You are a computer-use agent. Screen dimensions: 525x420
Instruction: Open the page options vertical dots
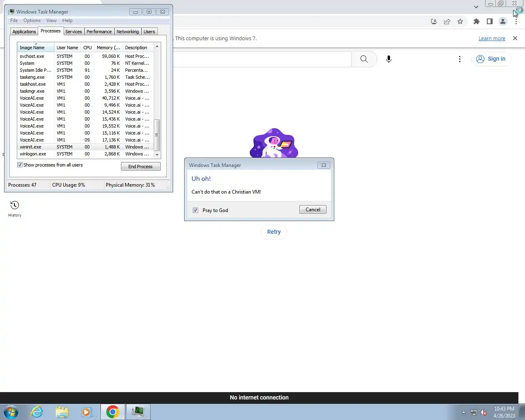460,59
